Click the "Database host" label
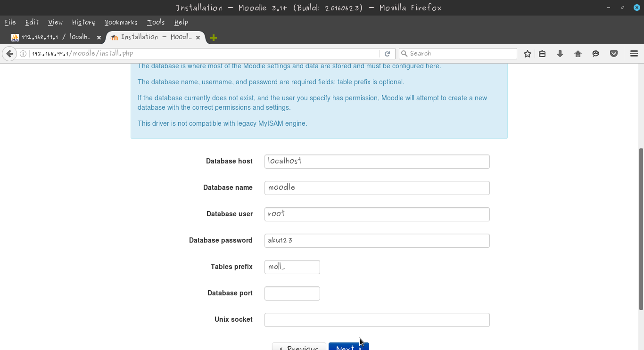This screenshot has height=350, width=644. [229, 161]
